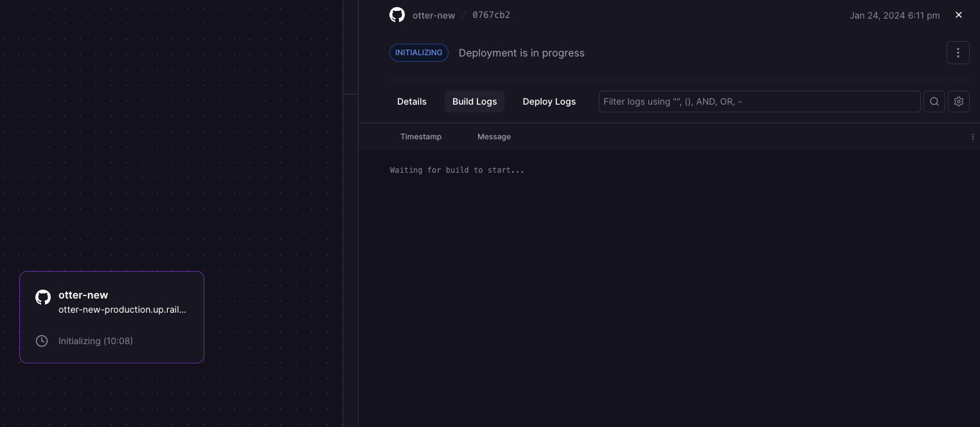Focus the Filter logs input field
The width and height of the screenshot is (980, 427).
tap(759, 101)
